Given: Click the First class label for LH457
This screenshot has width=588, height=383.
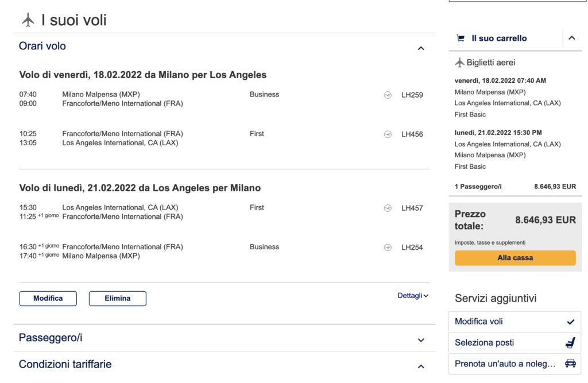Looking at the screenshot, I should click(x=257, y=208).
